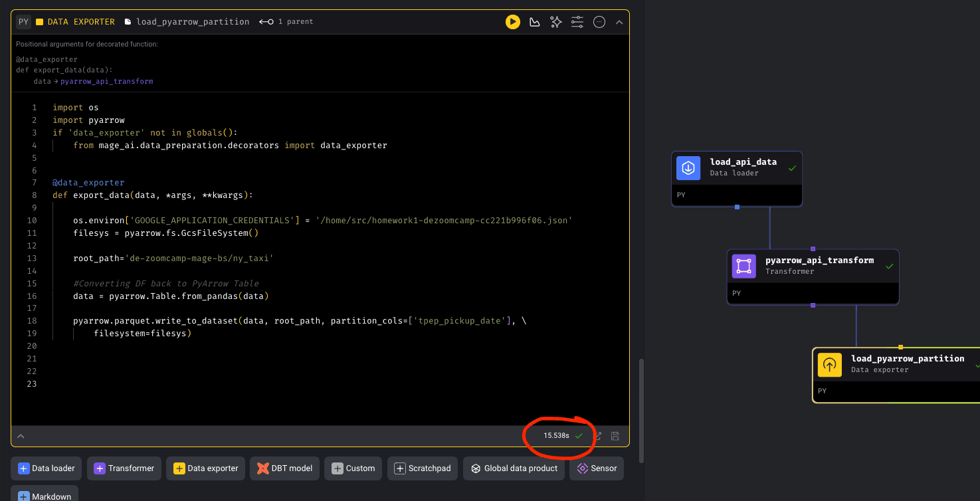
Task: Click the purple output port below pyarrow_api_transform node
Action: (813, 305)
